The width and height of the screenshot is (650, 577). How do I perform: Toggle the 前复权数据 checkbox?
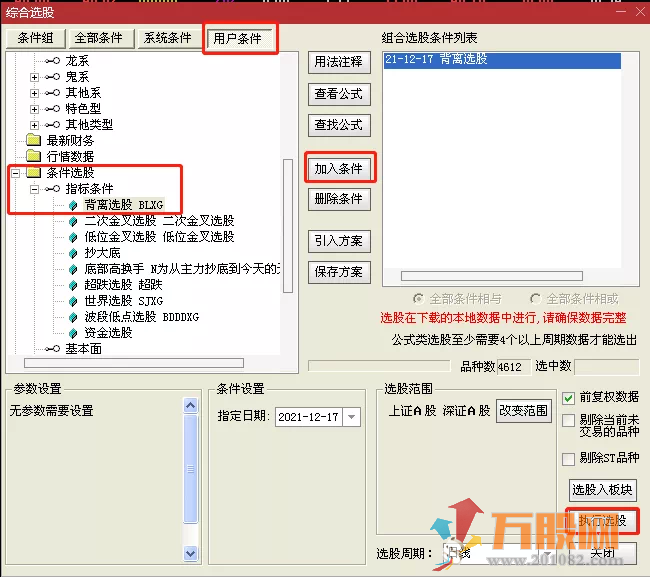coord(568,399)
